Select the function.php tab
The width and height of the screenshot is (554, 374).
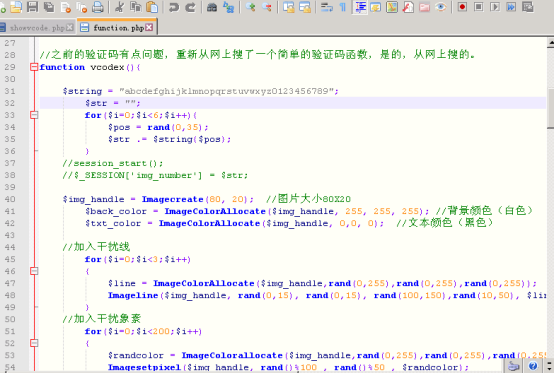point(118,28)
